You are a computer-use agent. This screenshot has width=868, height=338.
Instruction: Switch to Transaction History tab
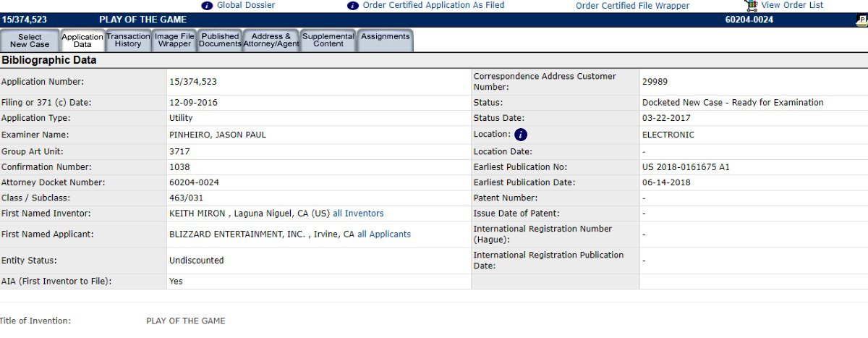[x=128, y=40]
